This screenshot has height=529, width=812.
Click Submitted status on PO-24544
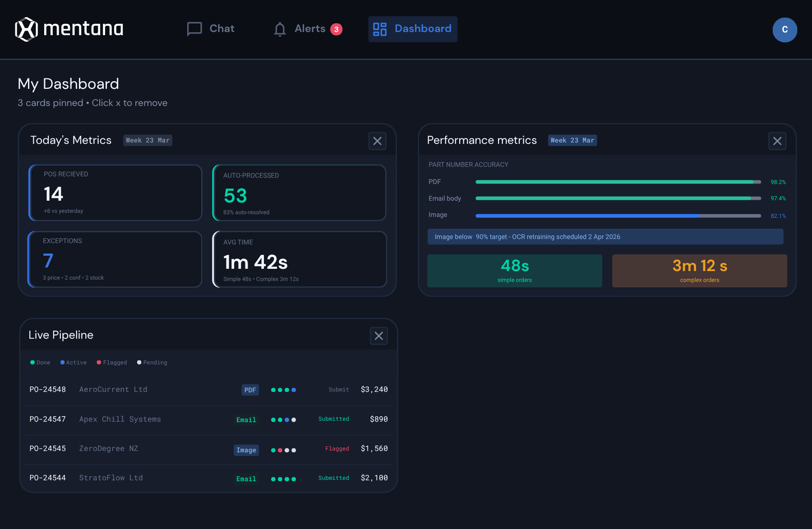point(334,478)
